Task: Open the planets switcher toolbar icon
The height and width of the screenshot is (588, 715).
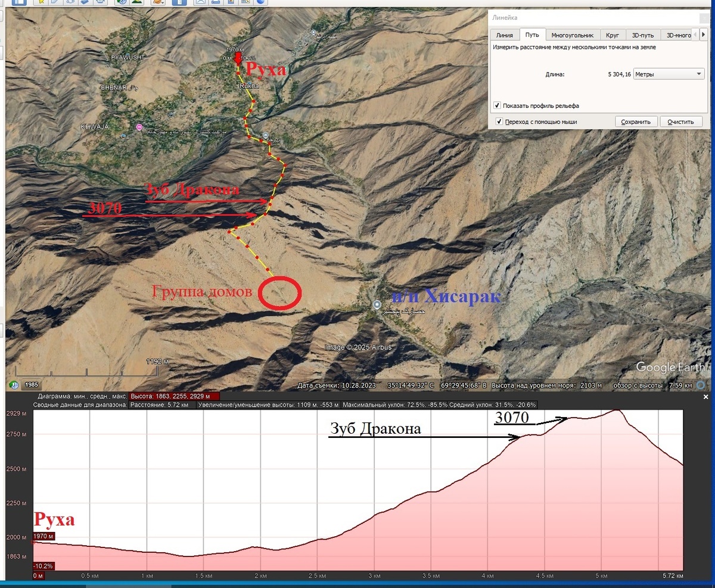Action: pyautogui.click(x=158, y=2)
